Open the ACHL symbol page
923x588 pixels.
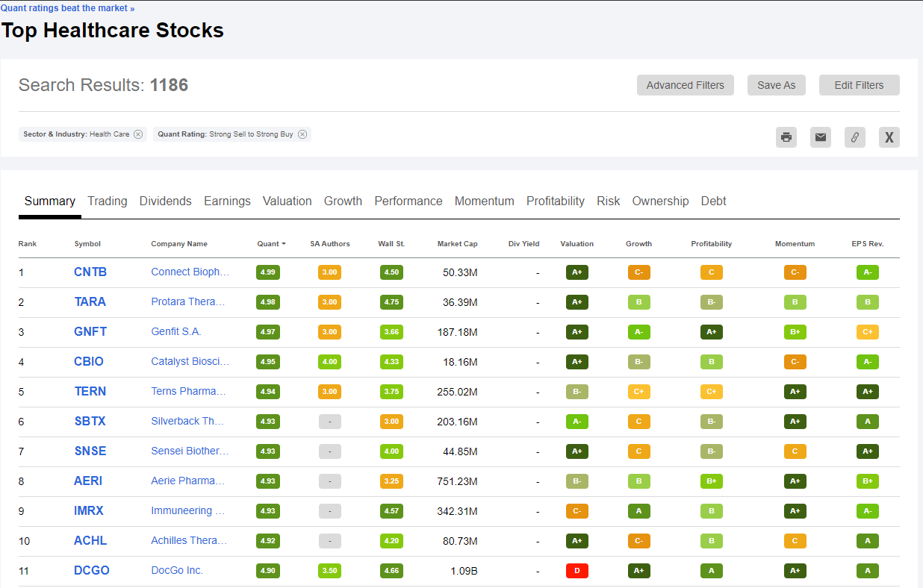(x=90, y=540)
